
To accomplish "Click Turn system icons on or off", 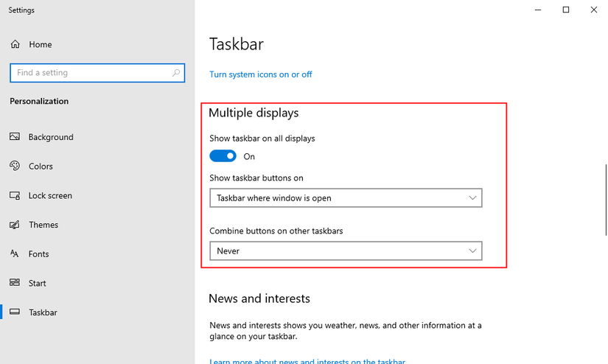I will tap(261, 74).
